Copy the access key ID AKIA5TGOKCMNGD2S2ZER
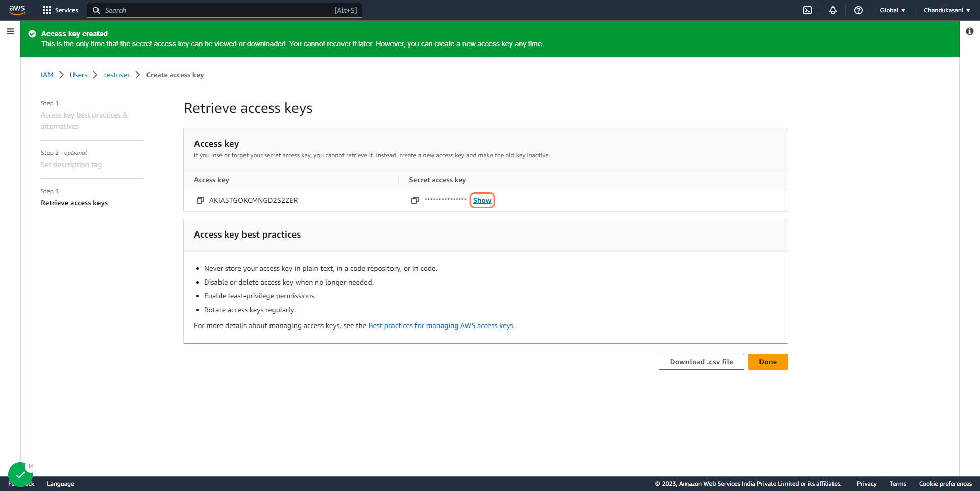This screenshot has height=491, width=980. (x=200, y=200)
